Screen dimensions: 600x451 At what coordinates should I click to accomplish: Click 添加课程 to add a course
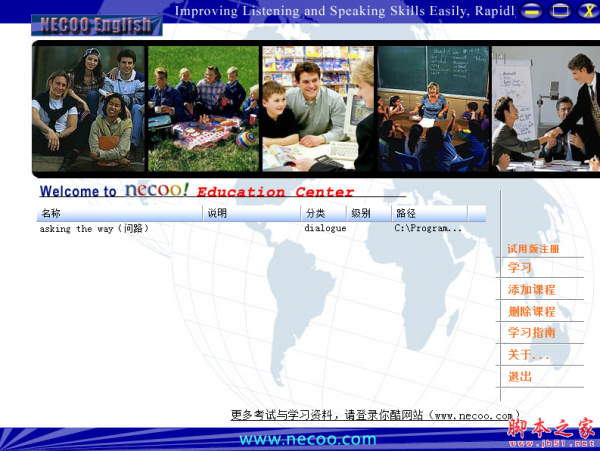(x=532, y=290)
